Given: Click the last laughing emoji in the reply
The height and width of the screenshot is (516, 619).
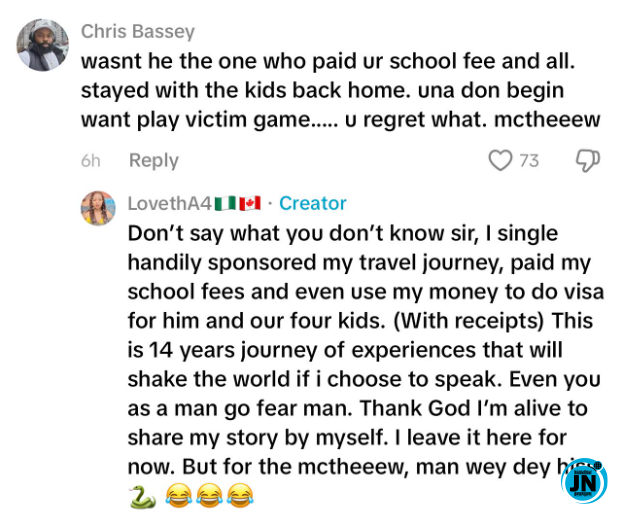Looking at the screenshot, I should 237,495.
